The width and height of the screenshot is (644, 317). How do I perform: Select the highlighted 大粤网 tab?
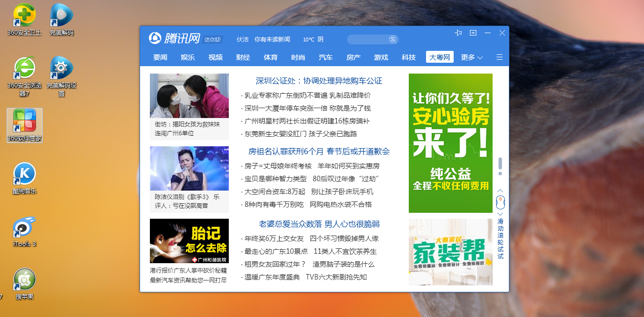click(440, 57)
